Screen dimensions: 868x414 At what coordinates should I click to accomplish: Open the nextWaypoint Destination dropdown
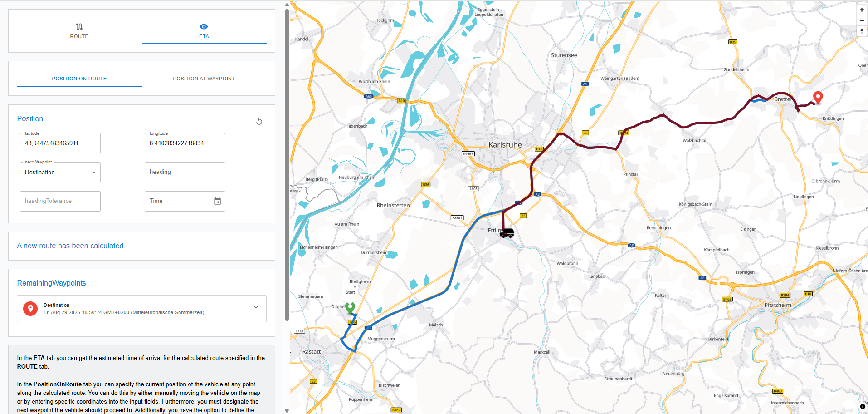60,172
